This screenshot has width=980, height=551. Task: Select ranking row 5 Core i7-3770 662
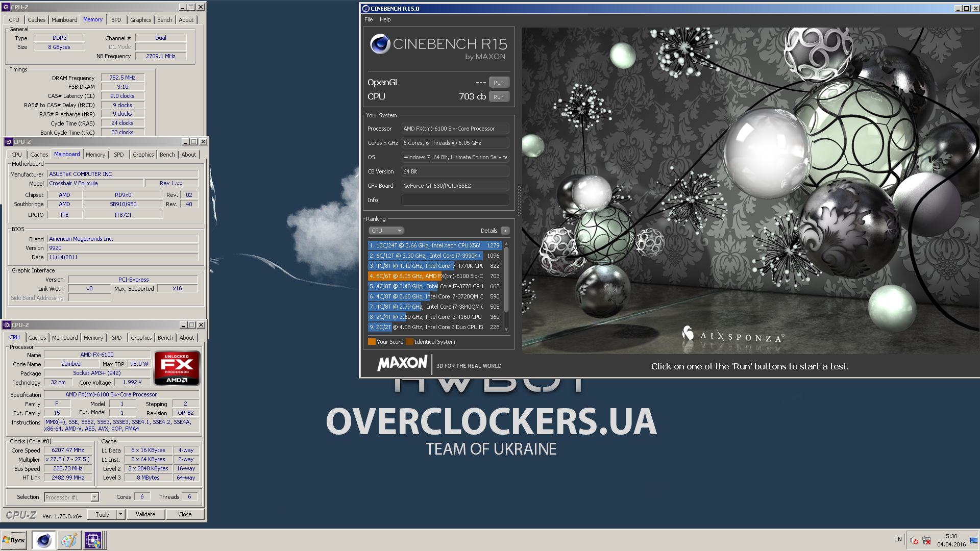[x=435, y=286]
